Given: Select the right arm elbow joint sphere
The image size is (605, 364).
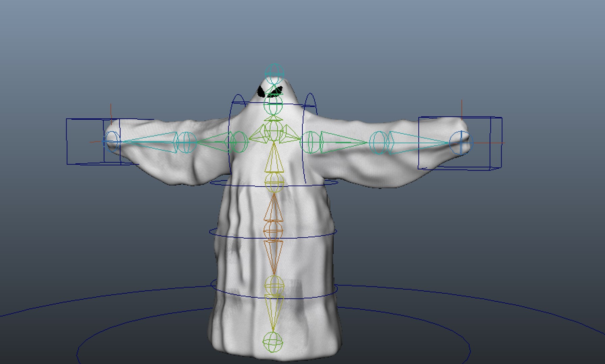Looking at the screenshot, I should click(x=379, y=143).
